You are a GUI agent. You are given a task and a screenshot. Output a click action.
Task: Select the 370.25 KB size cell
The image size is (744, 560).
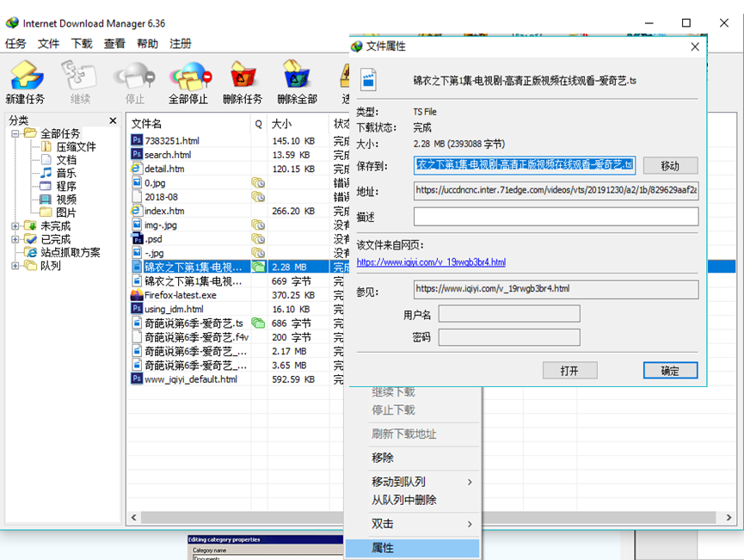tap(293, 295)
